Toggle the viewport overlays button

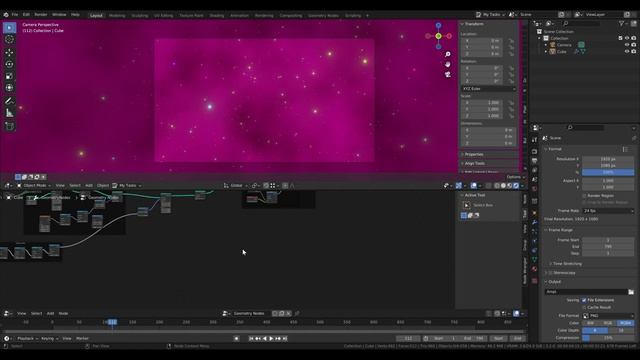pyautogui.click(x=473, y=186)
